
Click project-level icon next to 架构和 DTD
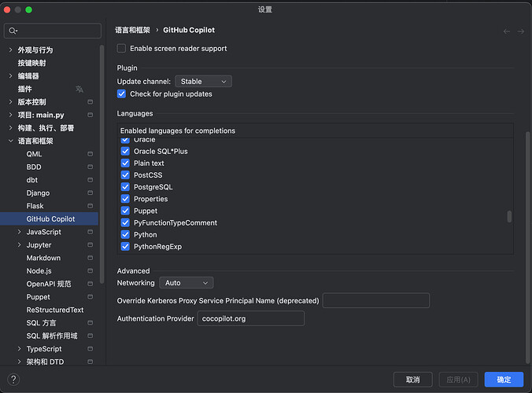tap(91, 362)
